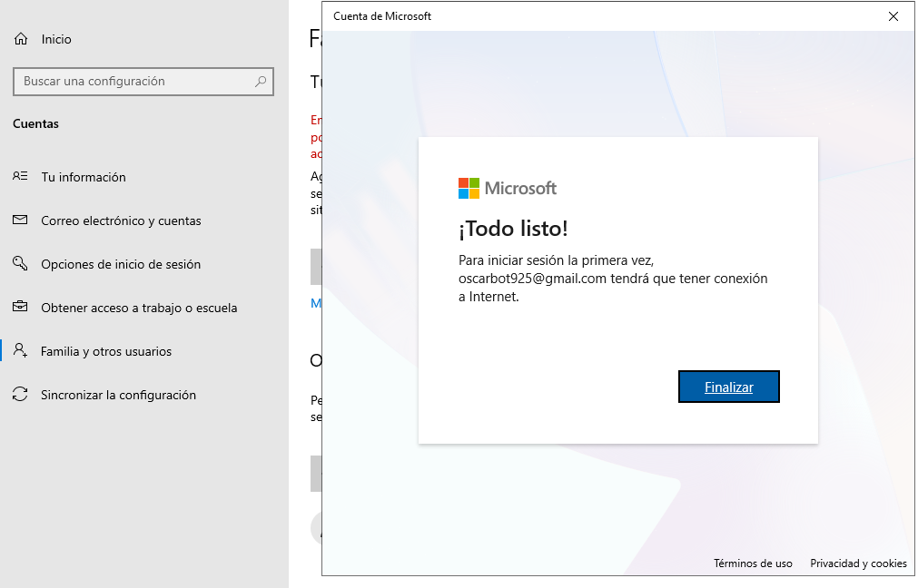Open the Términos de uso link
This screenshot has width=918, height=588.
753,563
